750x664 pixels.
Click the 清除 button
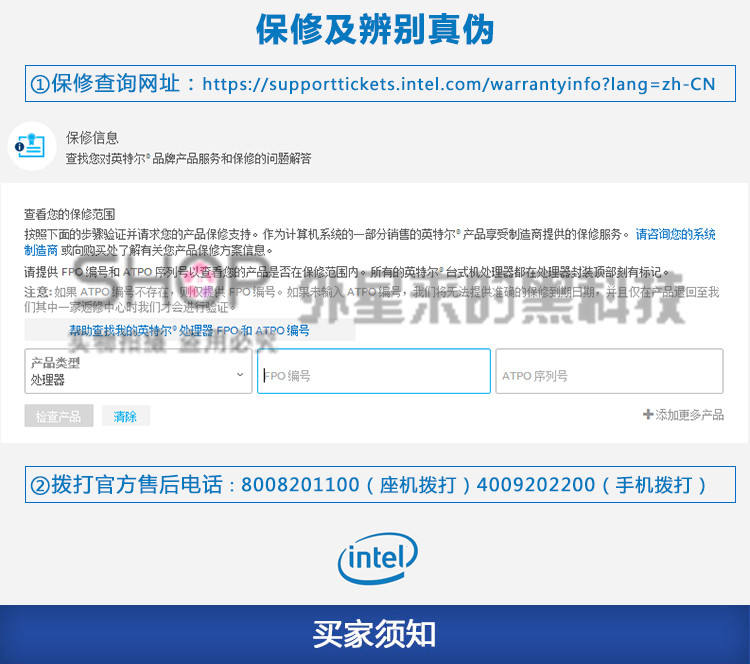click(x=125, y=416)
